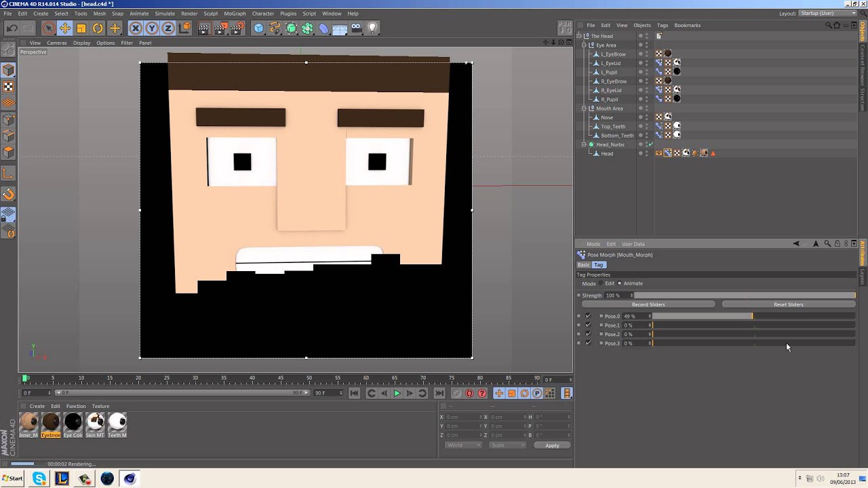Viewport: 868px width, 488px height.
Task: Collapse the Mouth Area group
Action: pyautogui.click(x=584, y=108)
